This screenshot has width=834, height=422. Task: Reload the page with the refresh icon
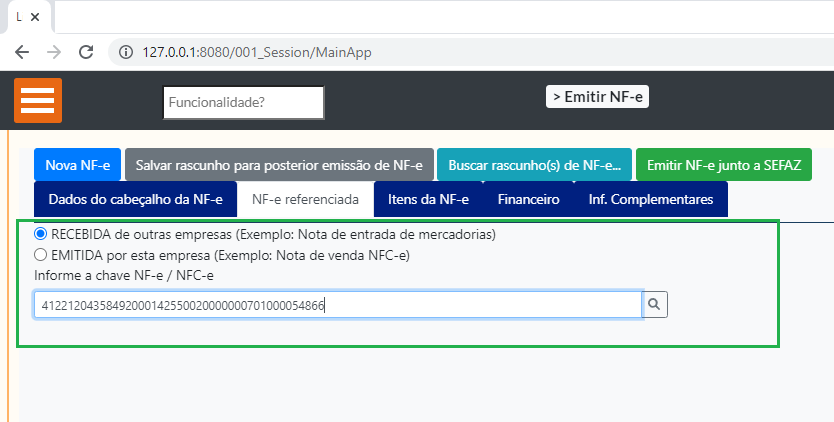pyautogui.click(x=86, y=52)
